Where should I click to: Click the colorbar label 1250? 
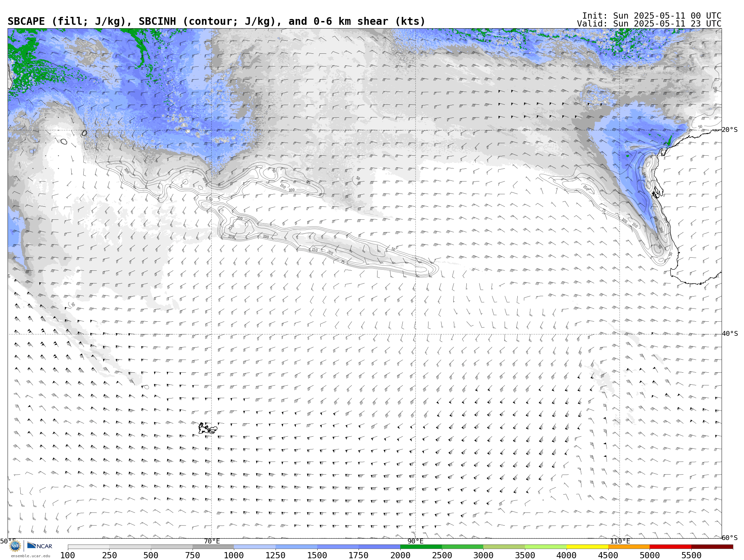(x=276, y=555)
